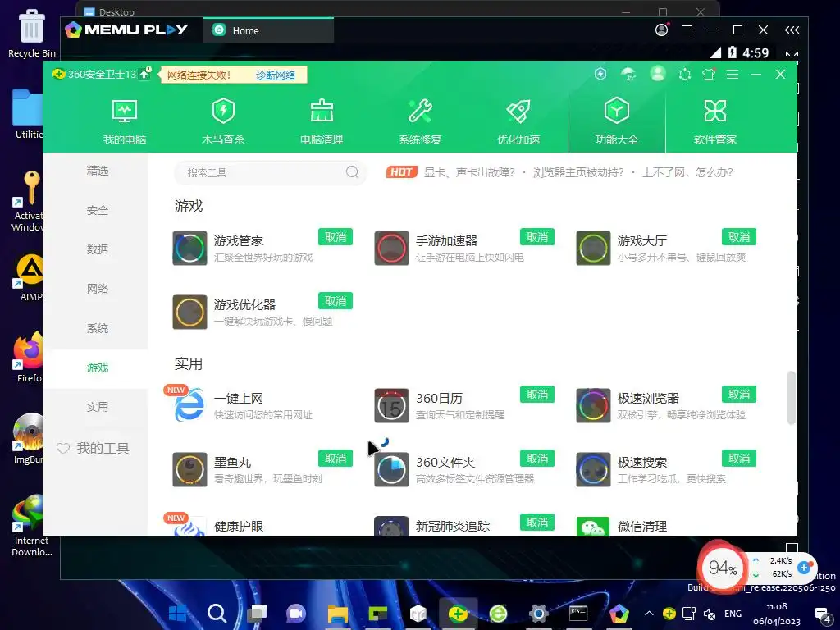
Task: Open Windows Start button on taskbar
Action: point(177,614)
